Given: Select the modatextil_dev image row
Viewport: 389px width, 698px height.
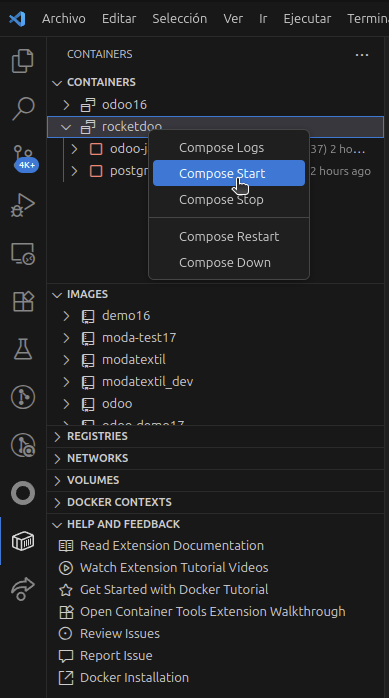Looking at the screenshot, I should 215,382.
